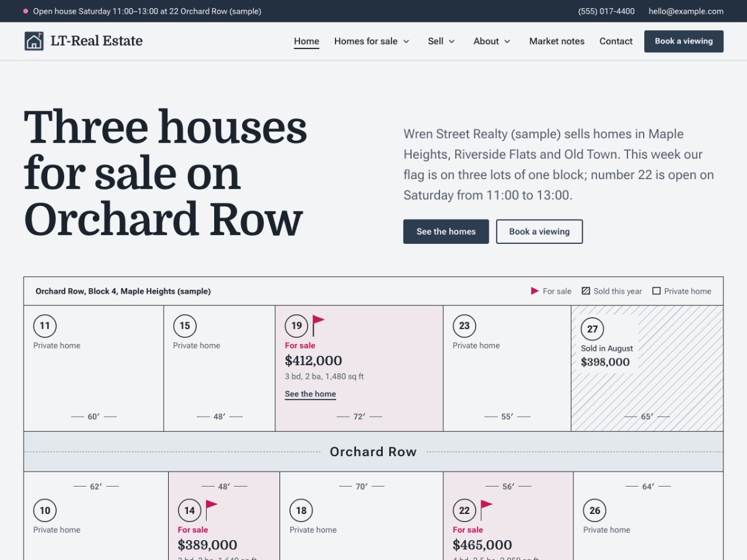747x560 pixels.
Task: Click the Private home legend square
Action: [x=656, y=291]
